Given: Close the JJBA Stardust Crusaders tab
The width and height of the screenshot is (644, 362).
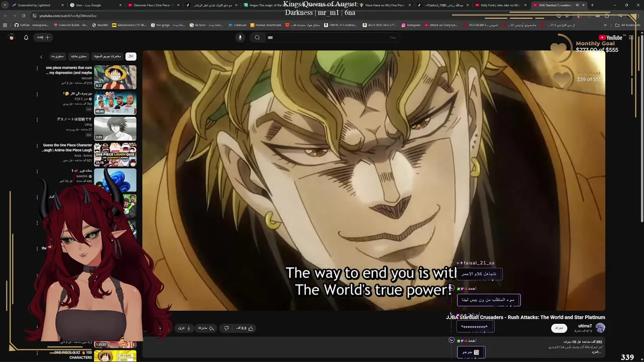Looking at the screenshot, I should 583,5.
